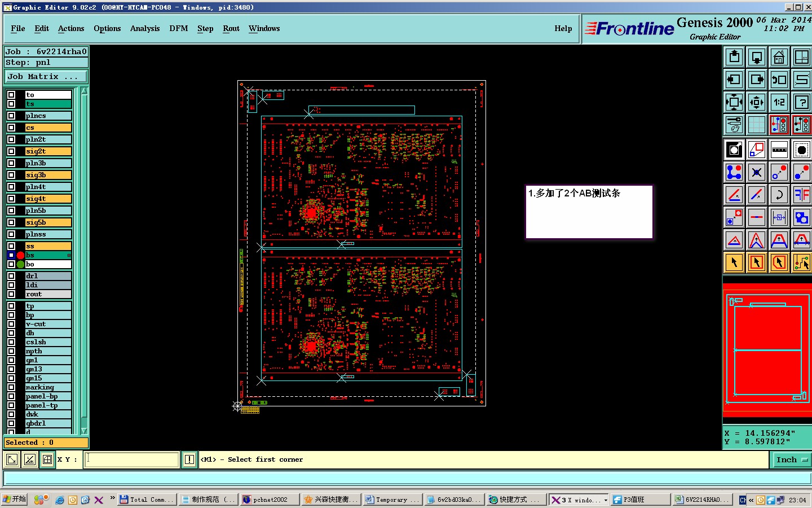Open the DFM menu
Screen dimensions: 812x508
[179, 29]
